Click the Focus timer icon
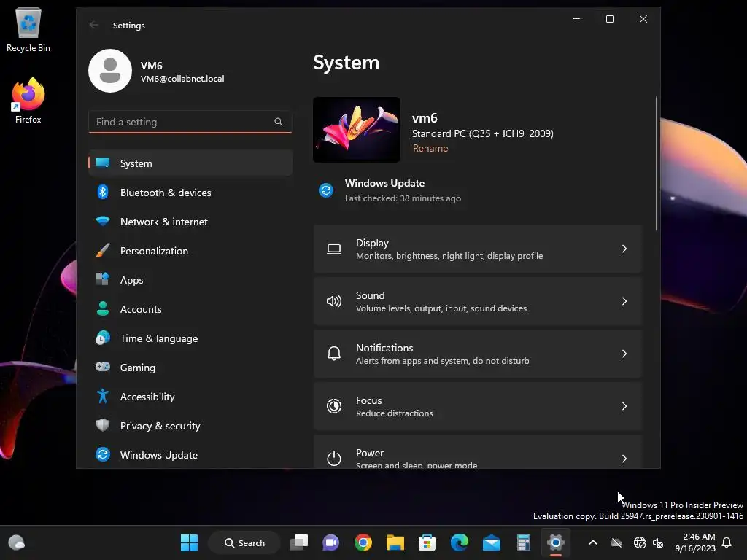This screenshot has width=747, height=560. coord(334,406)
